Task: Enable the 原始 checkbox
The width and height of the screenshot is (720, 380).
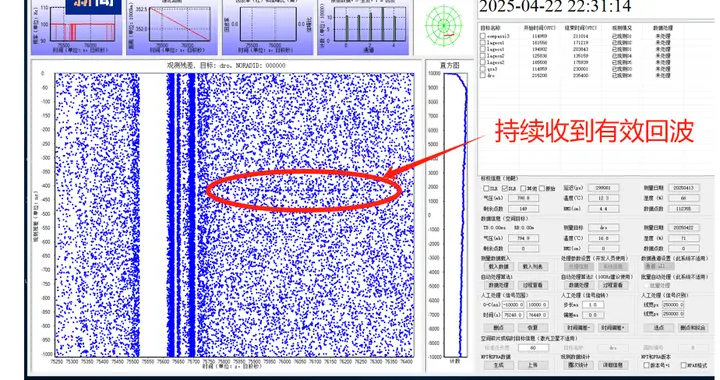Action: click(x=542, y=189)
